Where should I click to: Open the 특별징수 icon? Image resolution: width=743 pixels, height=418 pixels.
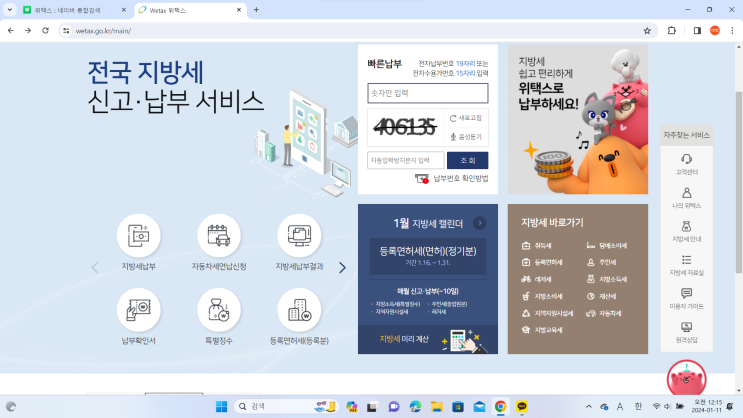point(219,310)
